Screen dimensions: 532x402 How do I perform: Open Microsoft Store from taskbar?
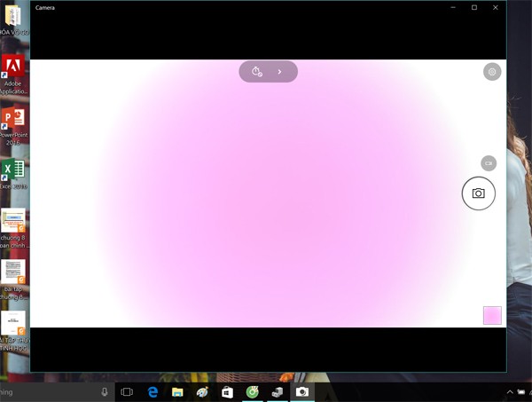pos(227,392)
